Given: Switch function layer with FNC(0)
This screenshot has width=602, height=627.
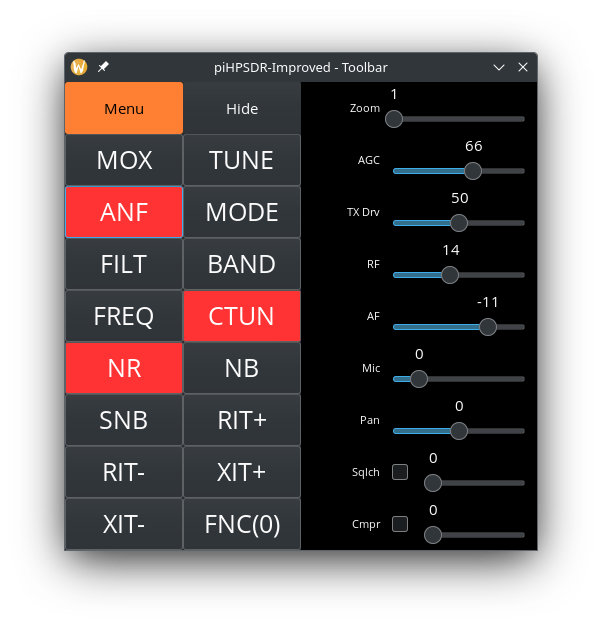Looking at the screenshot, I should [242, 524].
